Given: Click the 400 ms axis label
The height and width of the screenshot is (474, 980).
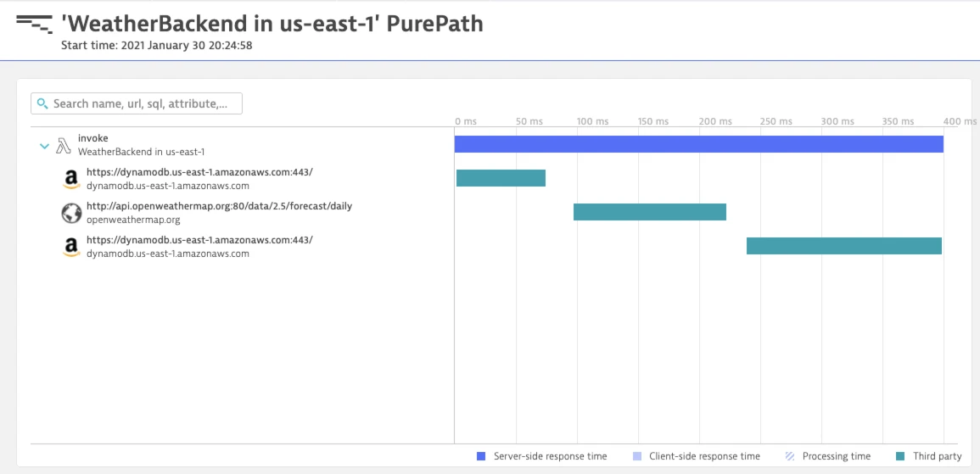Looking at the screenshot, I should [960, 121].
